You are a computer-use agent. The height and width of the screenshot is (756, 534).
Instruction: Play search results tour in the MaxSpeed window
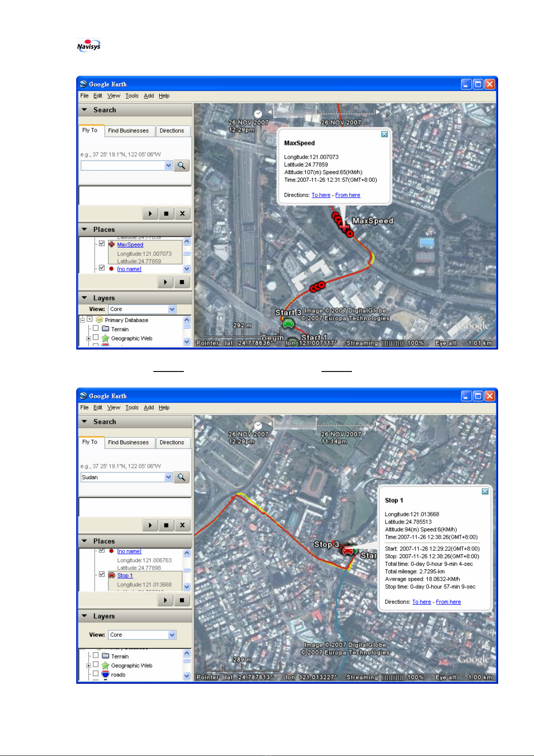point(150,214)
